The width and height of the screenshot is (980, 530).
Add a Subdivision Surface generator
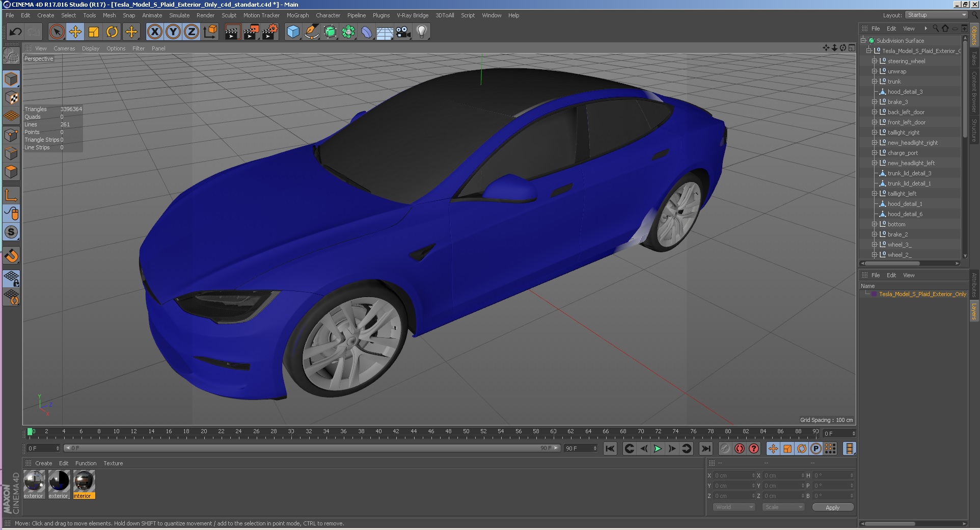330,32
